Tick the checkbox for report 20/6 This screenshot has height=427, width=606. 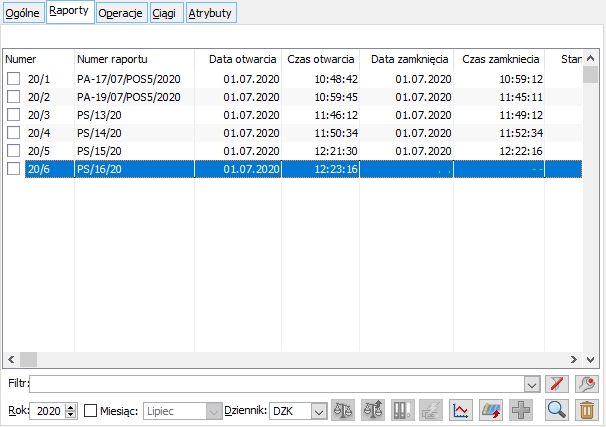click(x=14, y=169)
